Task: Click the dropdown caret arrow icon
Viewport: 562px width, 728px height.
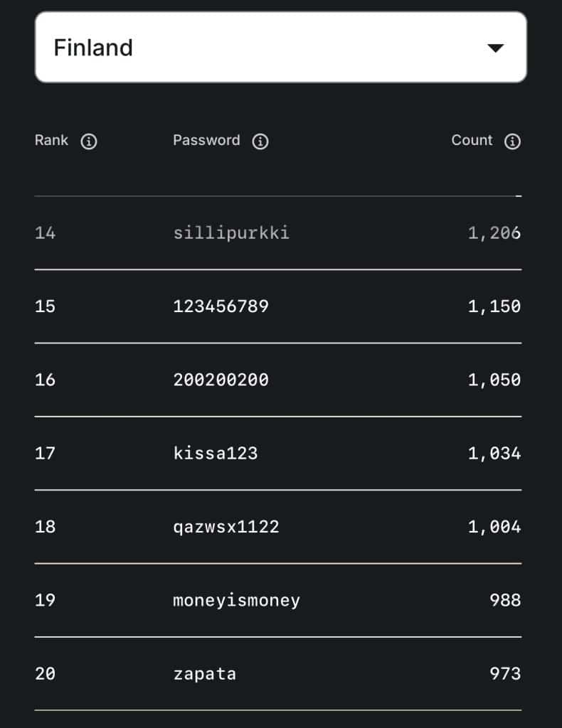Action: click(x=495, y=48)
